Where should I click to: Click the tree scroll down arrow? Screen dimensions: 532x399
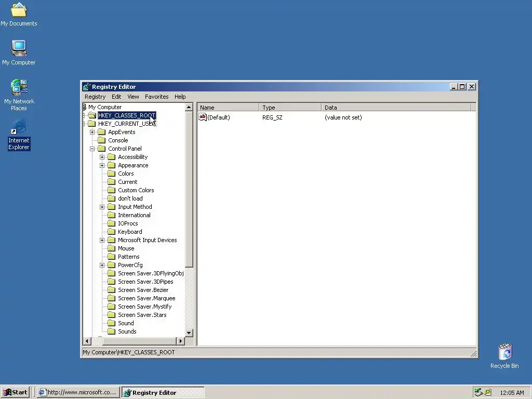[x=189, y=333]
